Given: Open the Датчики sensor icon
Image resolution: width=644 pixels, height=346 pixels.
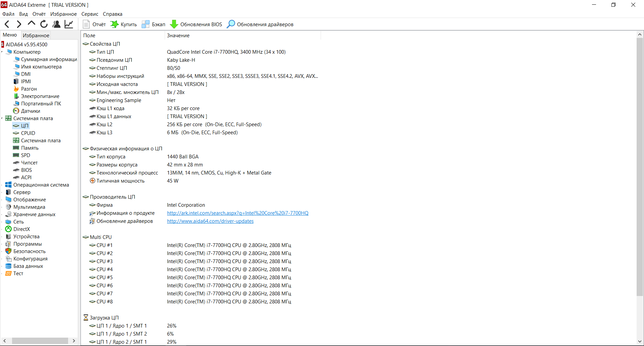Looking at the screenshot, I should click(x=16, y=111).
